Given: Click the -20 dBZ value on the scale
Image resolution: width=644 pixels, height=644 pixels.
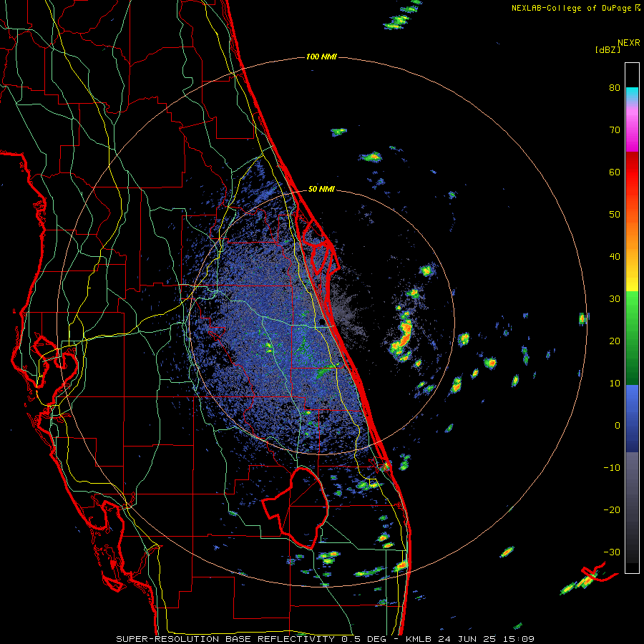Looking at the screenshot, I should 612,510.
